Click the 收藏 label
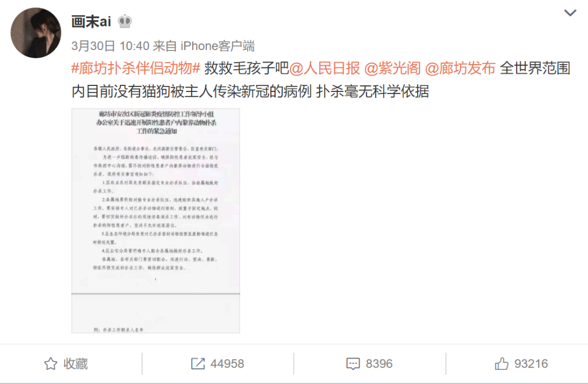Image resolution: width=588 pixels, height=384 pixels. pyautogui.click(x=75, y=364)
